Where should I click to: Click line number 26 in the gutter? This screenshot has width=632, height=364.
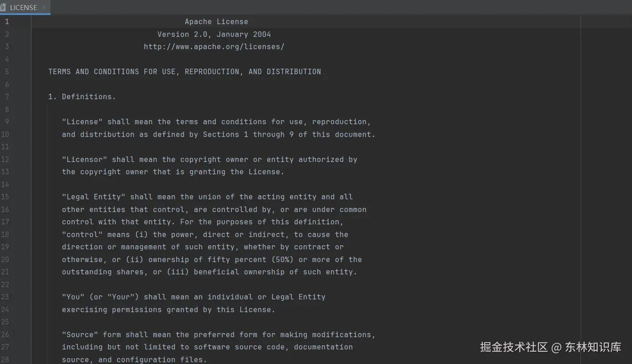click(x=5, y=334)
